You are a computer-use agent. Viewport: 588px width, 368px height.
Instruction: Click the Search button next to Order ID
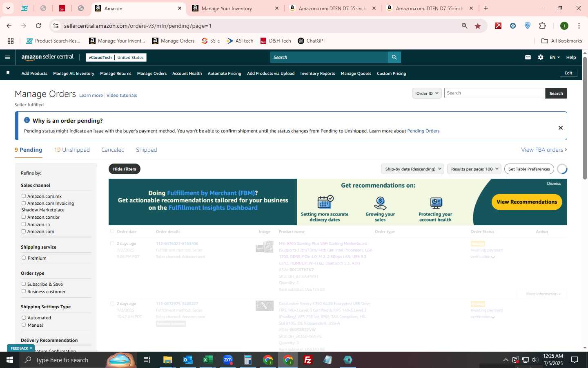pos(556,93)
